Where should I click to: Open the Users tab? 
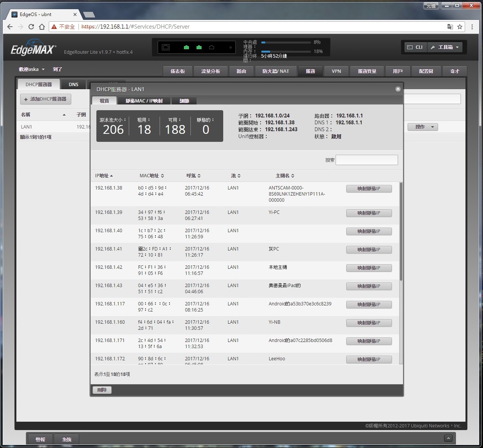398,71
